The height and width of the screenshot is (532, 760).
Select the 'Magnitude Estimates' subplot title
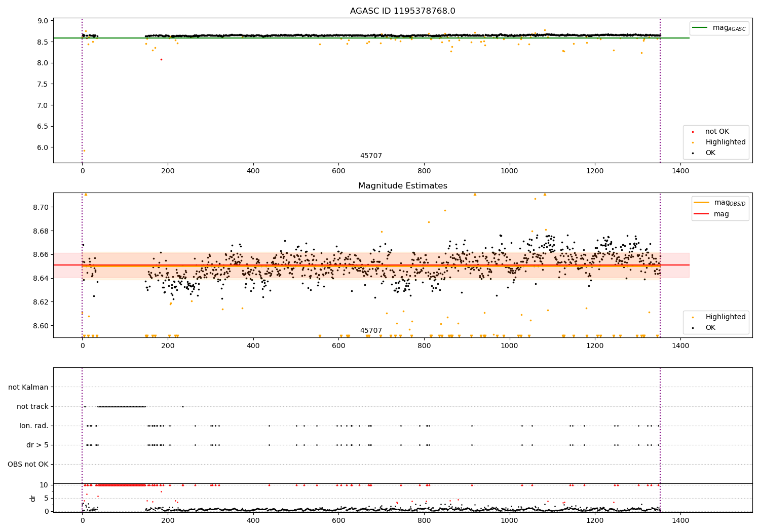[x=402, y=186]
